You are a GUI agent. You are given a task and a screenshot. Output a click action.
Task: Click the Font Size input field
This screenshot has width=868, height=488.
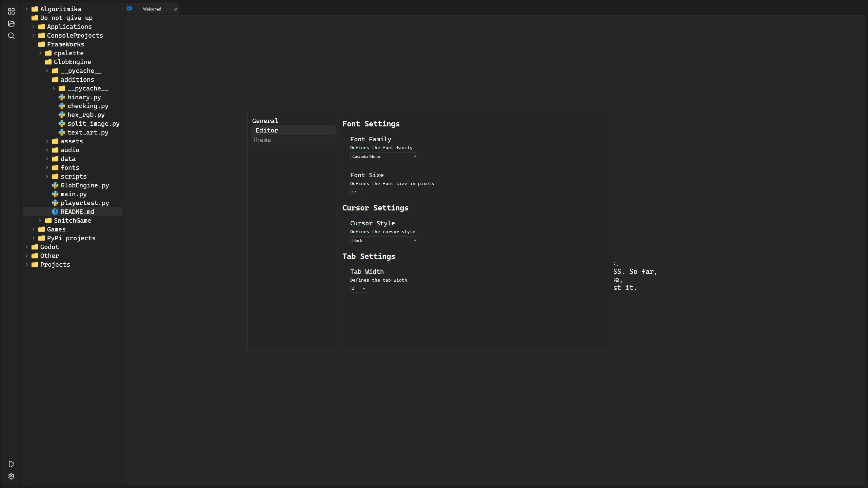(356, 192)
